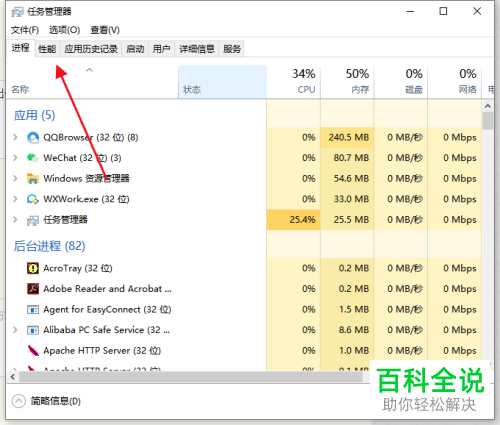Click the 简略信息(D) link

(56, 401)
